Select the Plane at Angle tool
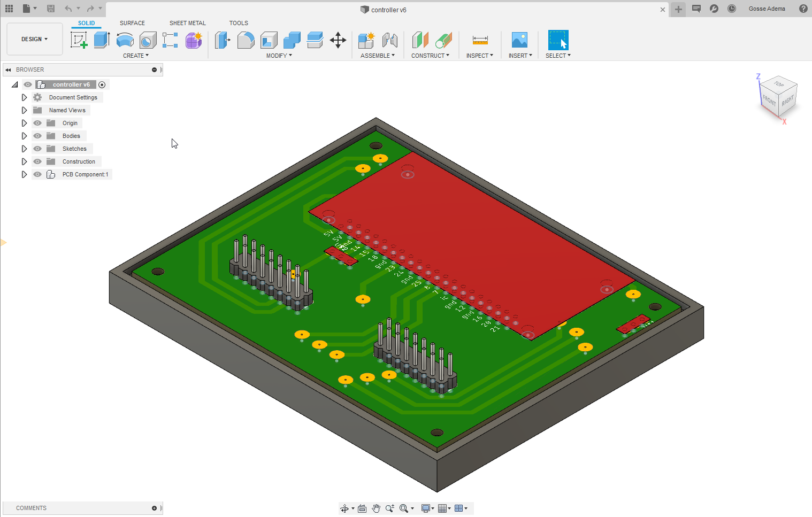This screenshot has width=812, height=517. click(x=443, y=40)
